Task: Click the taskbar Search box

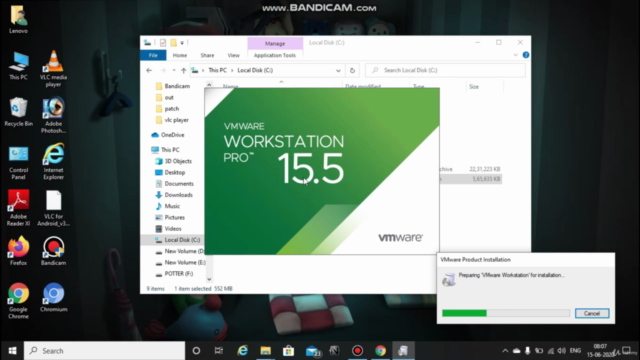Action: (x=104, y=351)
